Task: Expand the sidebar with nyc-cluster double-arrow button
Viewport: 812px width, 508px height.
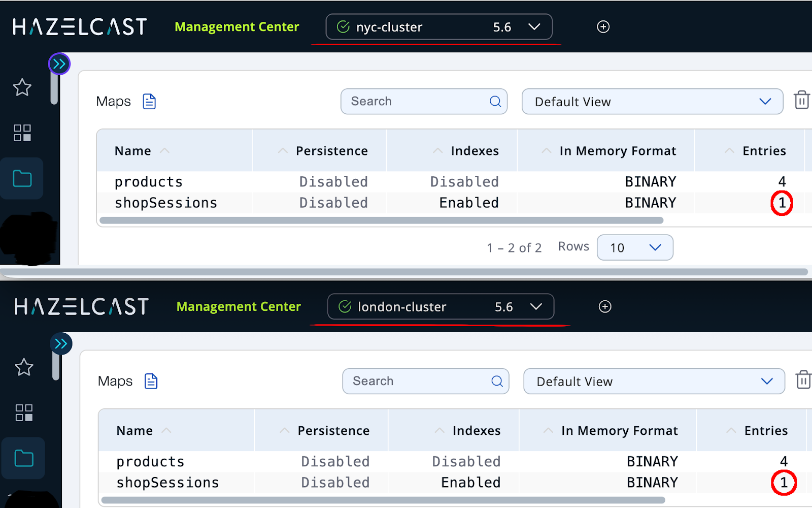Action: tap(59, 64)
